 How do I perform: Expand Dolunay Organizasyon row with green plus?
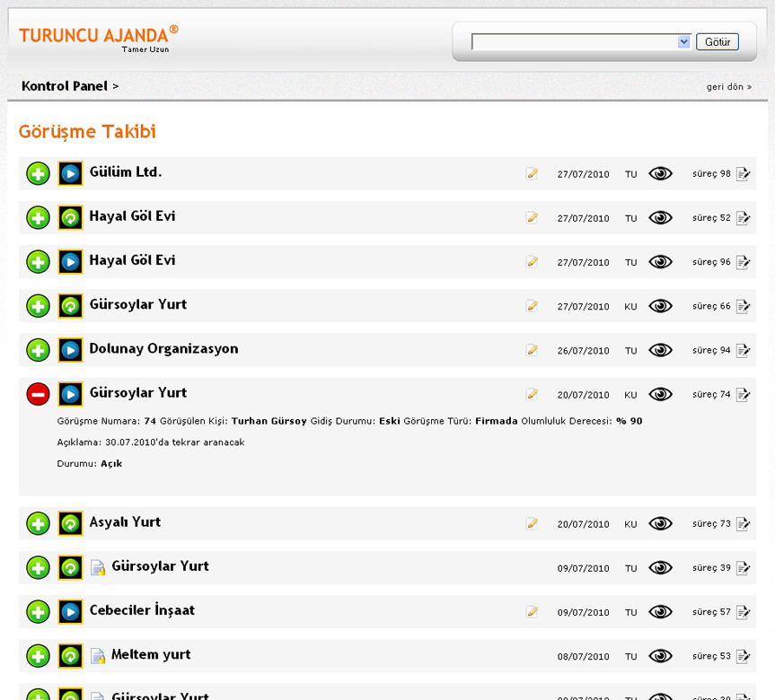click(38, 350)
